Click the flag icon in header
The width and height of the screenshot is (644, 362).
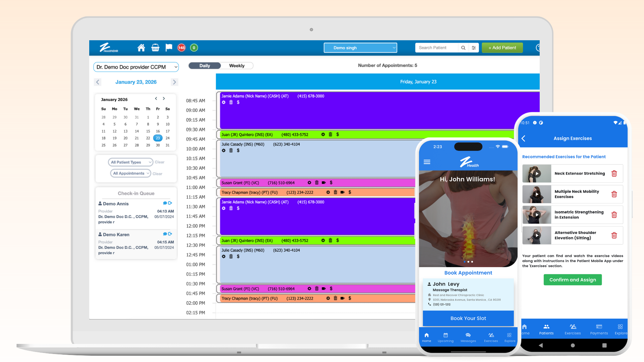[169, 48]
